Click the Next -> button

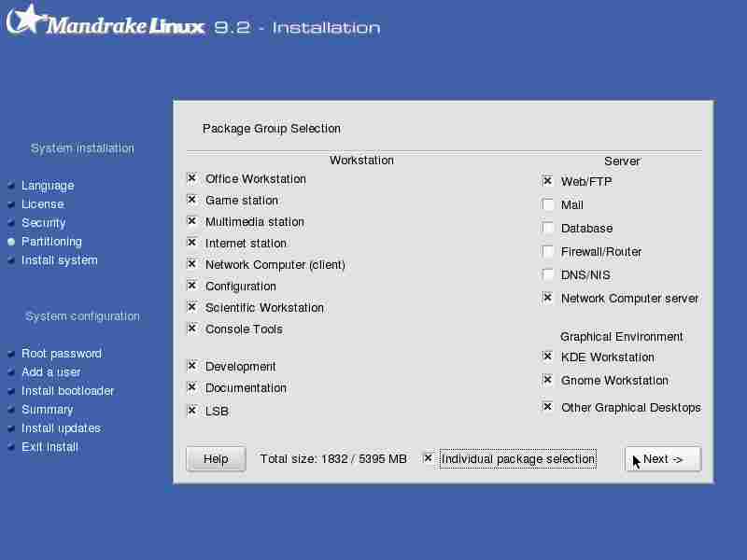[x=663, y=459]
